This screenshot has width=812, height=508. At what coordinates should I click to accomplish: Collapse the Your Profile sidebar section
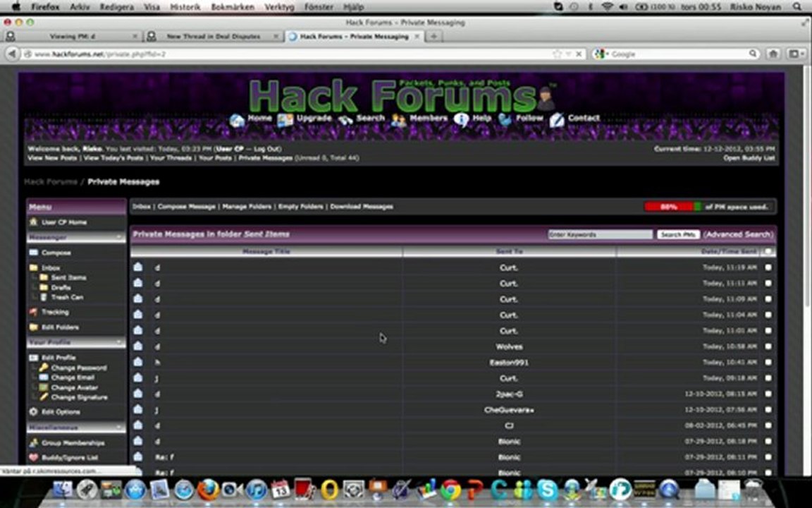click(x=118, y=343)
